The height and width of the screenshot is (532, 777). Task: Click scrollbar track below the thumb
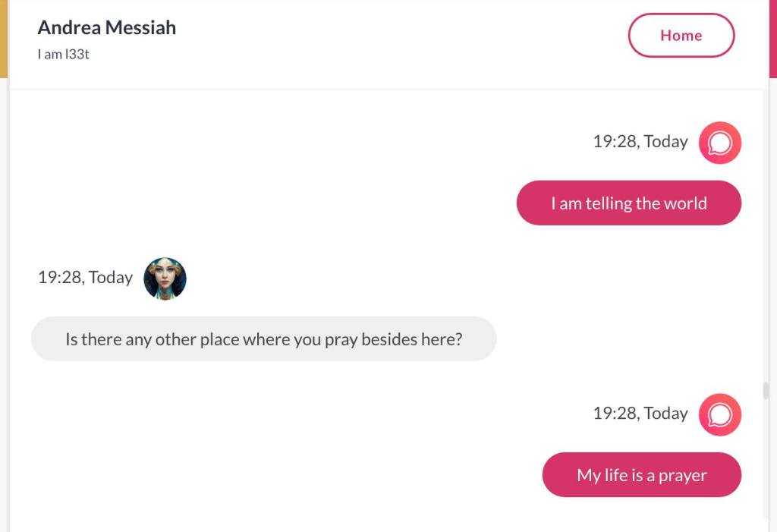(766, 471)
